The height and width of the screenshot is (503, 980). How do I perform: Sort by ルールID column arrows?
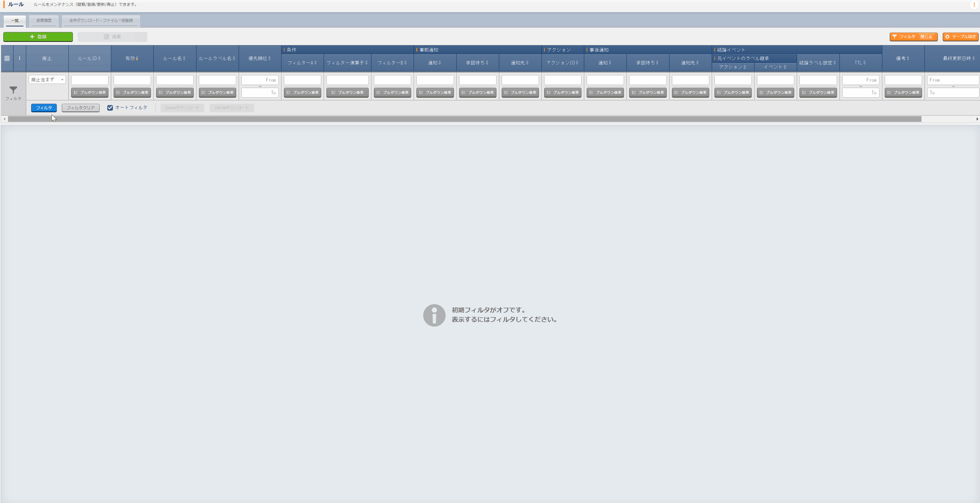point(99,58)
